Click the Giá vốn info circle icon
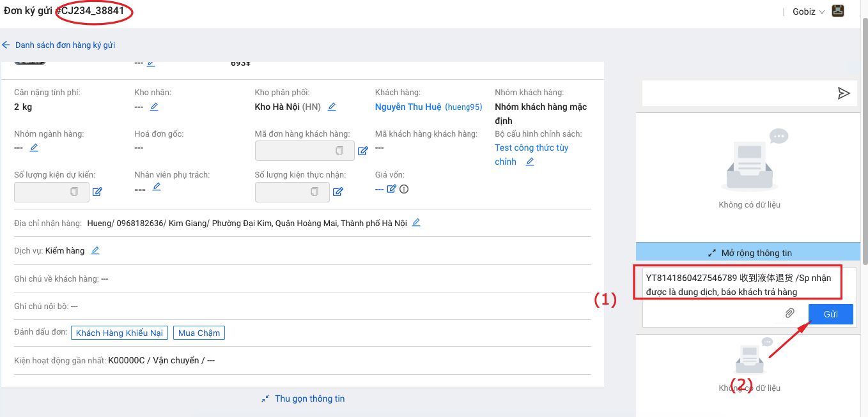Viewport: 868px width, 417px height. click(x=404, y=189)
